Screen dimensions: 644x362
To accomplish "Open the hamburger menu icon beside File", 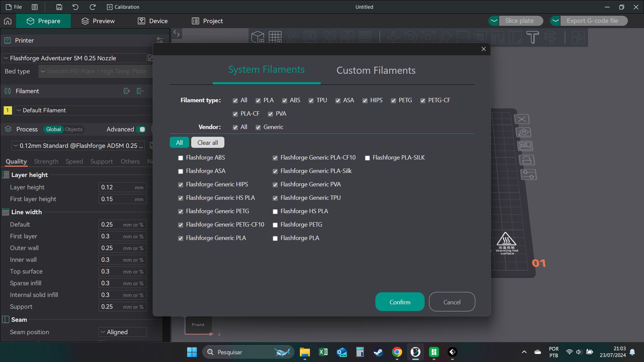I will [x=35, y=7].
